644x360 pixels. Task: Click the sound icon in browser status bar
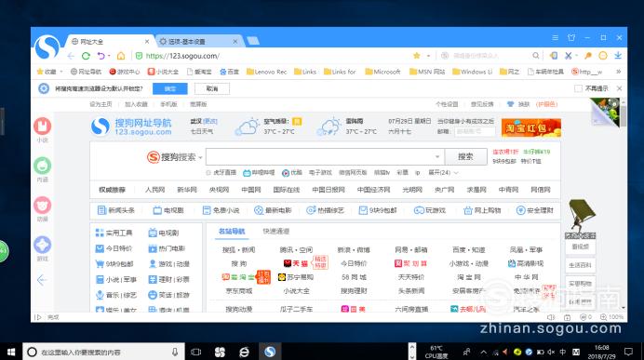[551, 317]
